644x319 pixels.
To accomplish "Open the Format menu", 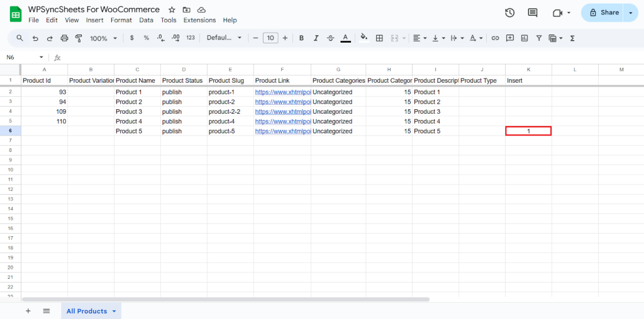I will (x=121, y=20).
